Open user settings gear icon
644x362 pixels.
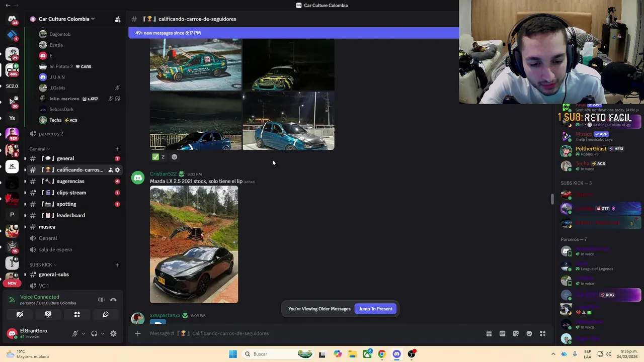point(113,333)
